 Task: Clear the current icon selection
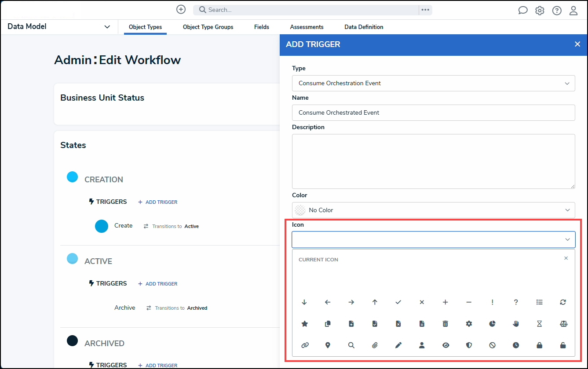(566, 258)
